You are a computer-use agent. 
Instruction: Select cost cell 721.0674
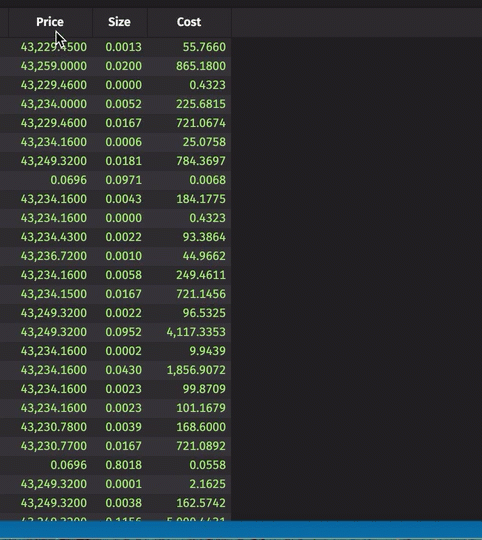(201, 123)
